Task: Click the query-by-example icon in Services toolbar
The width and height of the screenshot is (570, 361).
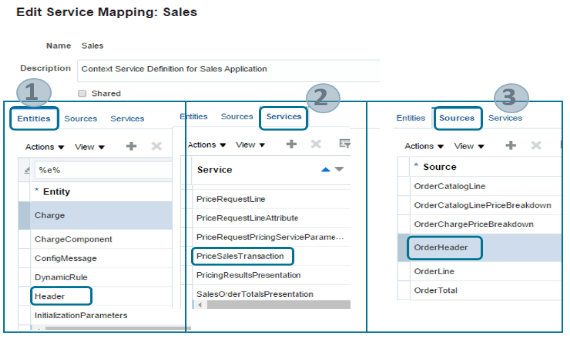Action: click(x=345, y=143)
